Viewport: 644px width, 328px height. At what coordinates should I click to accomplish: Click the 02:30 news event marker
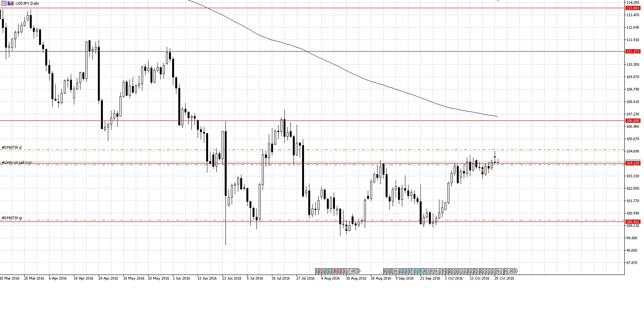(509, 271)
